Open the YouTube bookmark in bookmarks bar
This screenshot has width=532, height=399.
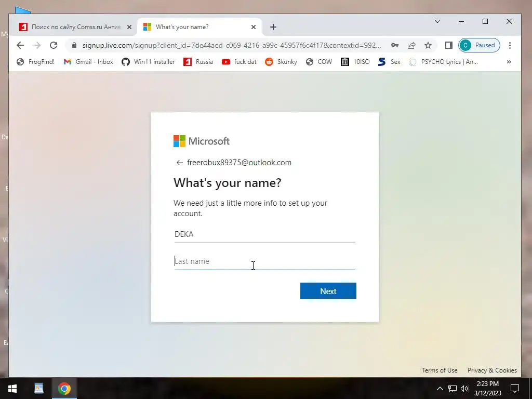pos(239,62)
